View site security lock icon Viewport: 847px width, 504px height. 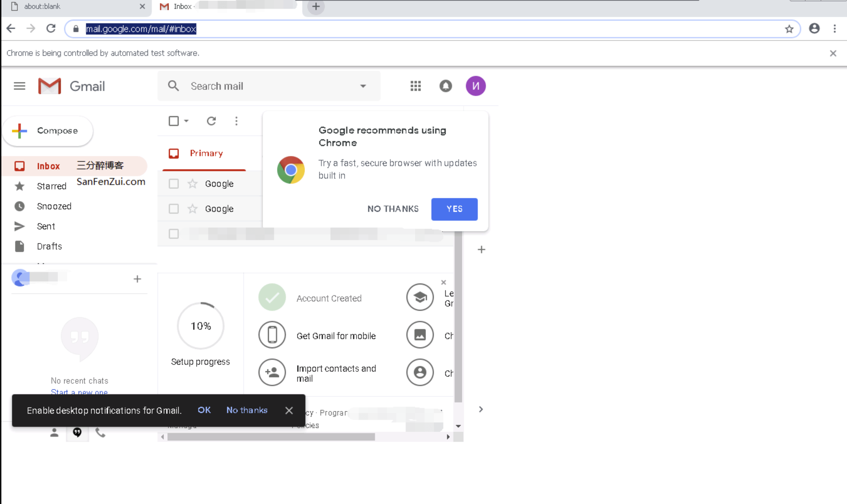coord(76,29)
